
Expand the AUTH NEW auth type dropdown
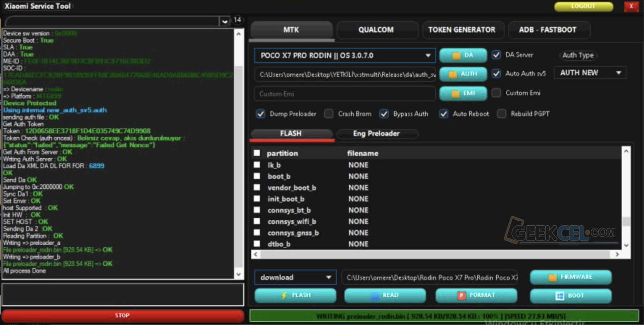[x=590, y=73]
